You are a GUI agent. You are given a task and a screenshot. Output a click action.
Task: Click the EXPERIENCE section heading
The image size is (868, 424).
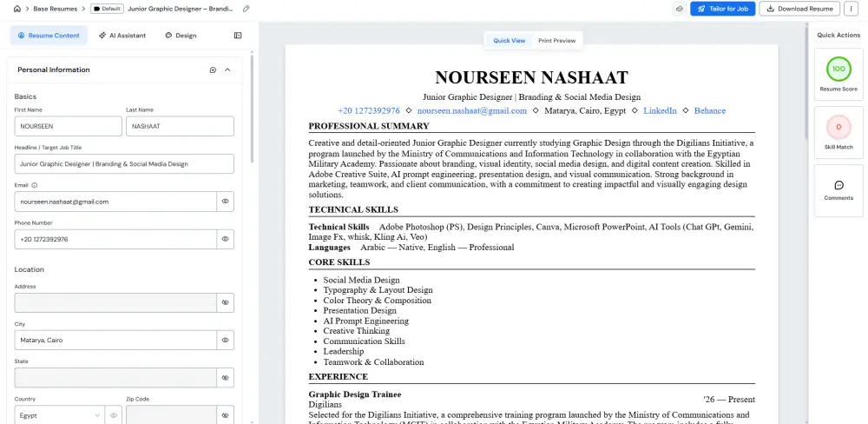pyautogui.click(x=339, y=377)
